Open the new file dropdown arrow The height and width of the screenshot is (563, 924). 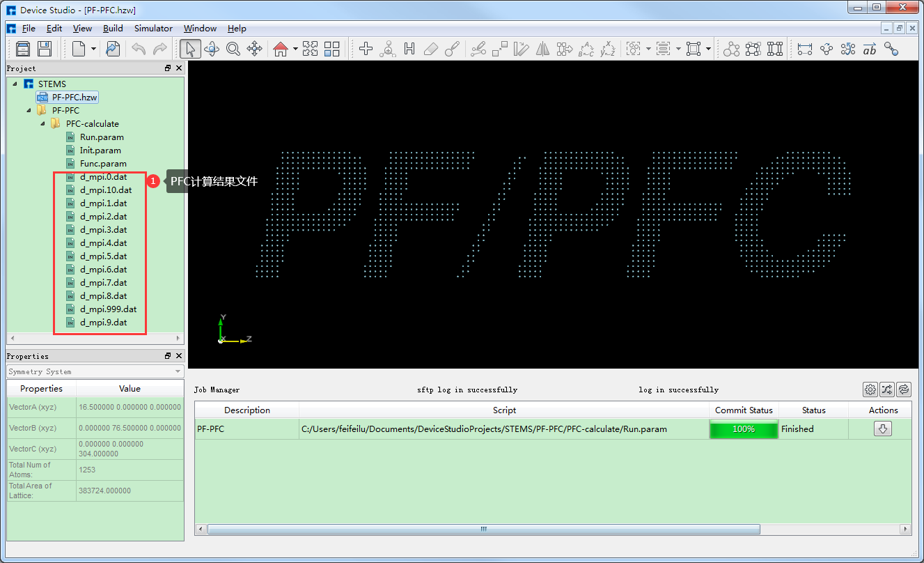(93, 49)
